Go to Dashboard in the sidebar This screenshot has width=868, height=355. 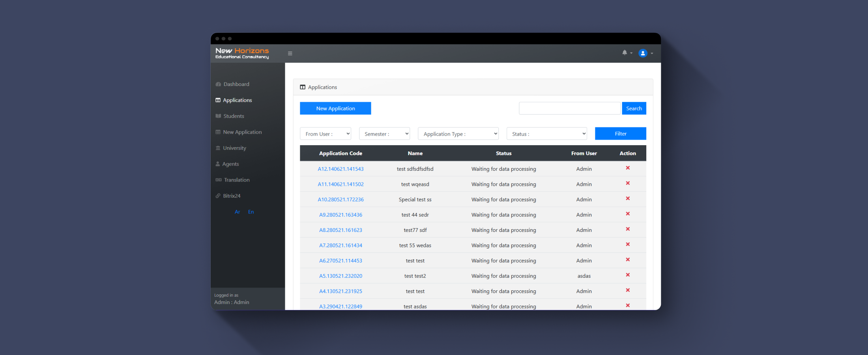pyautogui.click(x=236, y=84)
